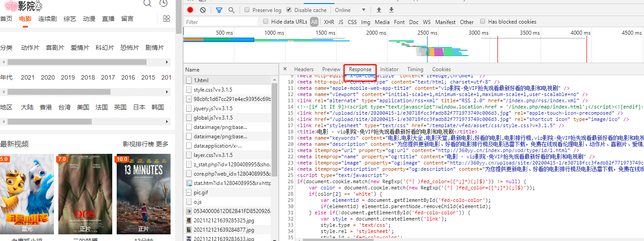Click 13 MINUTES movie poster

[x=143, y=194]
